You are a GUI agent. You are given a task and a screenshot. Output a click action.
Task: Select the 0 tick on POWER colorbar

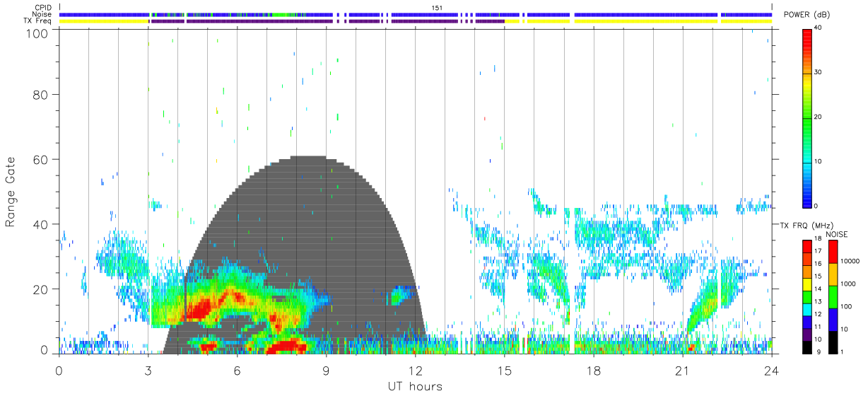pyautogui.click(x=816, y=206)
